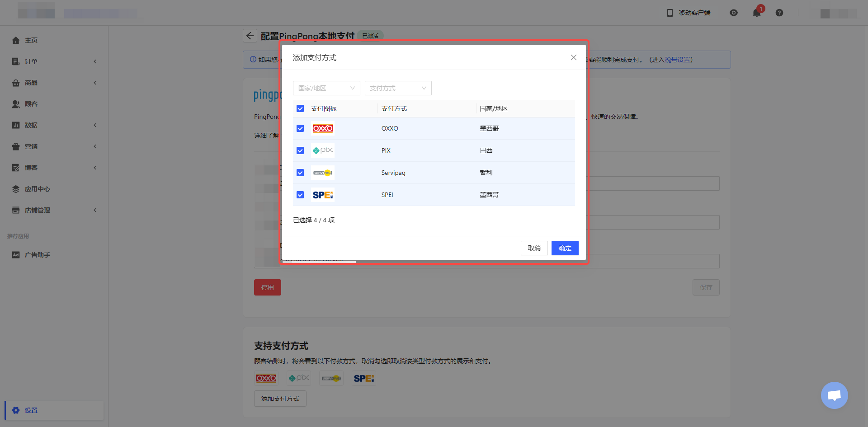Screen dimensions: 868x427
Task: Click the 保存 save button
Action: pyautogui.click(x=706, y=287)
